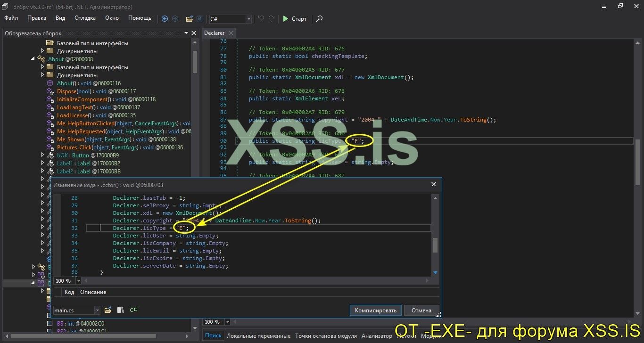Open the Вид menu
The height and width of the screenshot is (343, 644).
[x=60, y=18]
